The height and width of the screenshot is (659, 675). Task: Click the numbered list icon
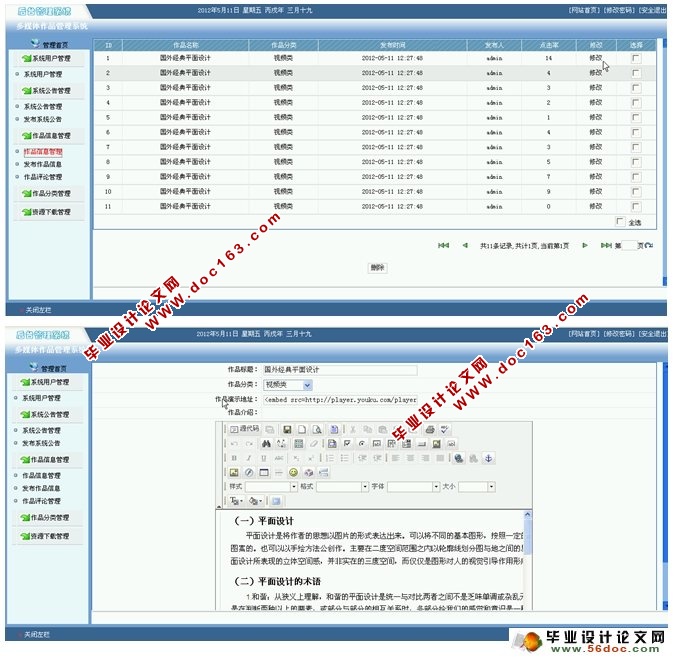[330, 458]
